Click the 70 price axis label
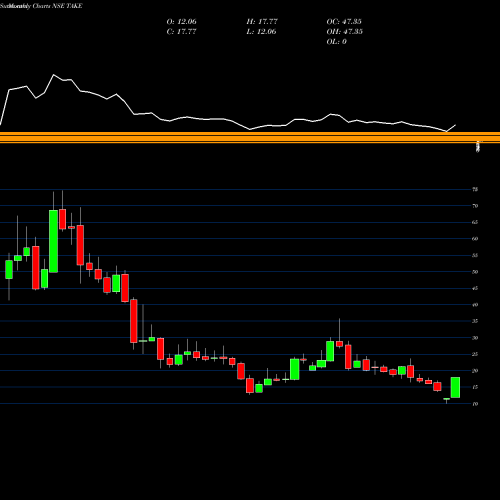 (475, 206)
